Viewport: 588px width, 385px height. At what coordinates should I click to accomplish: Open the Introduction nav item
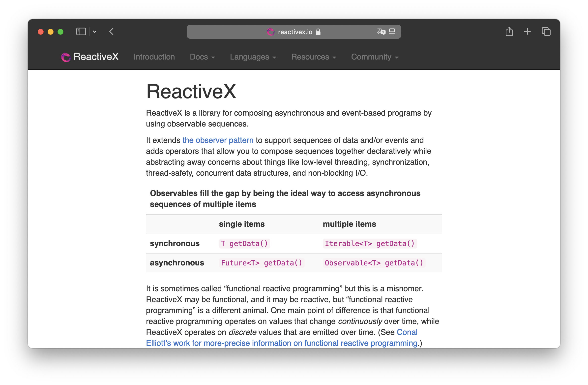[x=154, y=57]
